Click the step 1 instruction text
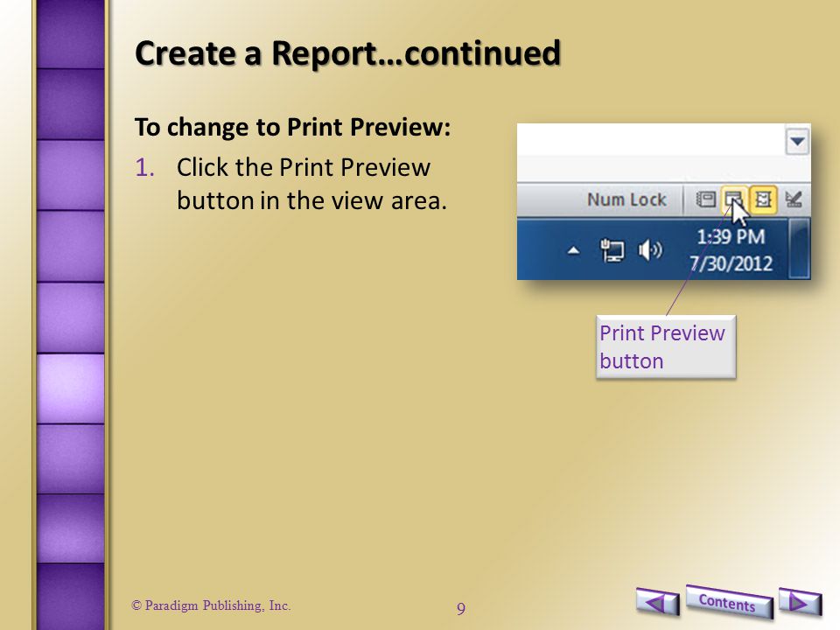Viewport: 840px width, 630px height. [x=311, y=184]
